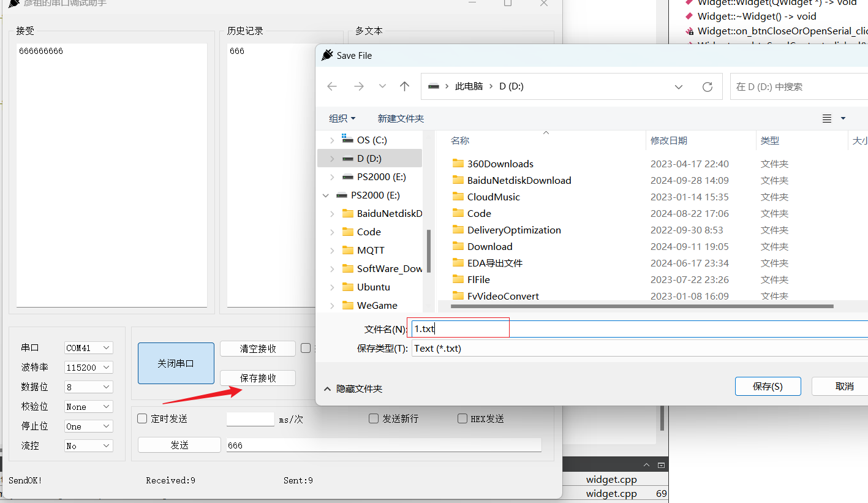Click the 保存接收 button
The width and height of the screenshot is (868, 503).
(258, 378)
